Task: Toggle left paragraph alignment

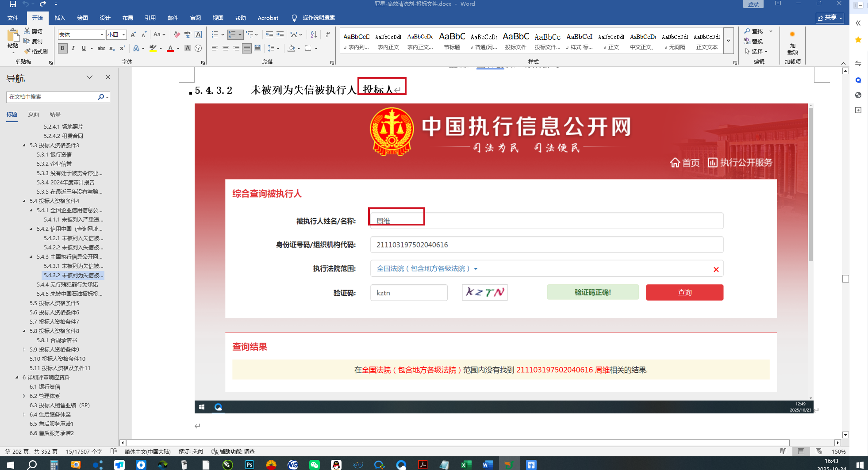Action: [215, 48]
